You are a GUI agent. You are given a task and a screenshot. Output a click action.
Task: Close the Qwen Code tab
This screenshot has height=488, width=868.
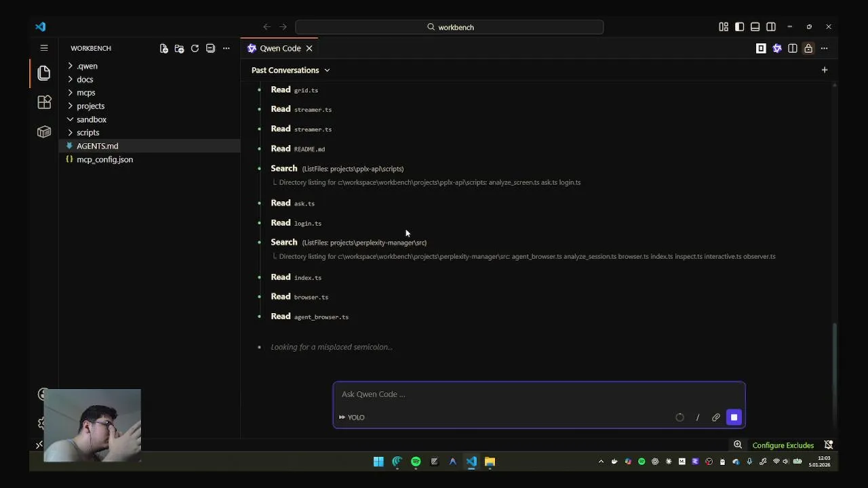pyautogui.click(x=309, y=48)
